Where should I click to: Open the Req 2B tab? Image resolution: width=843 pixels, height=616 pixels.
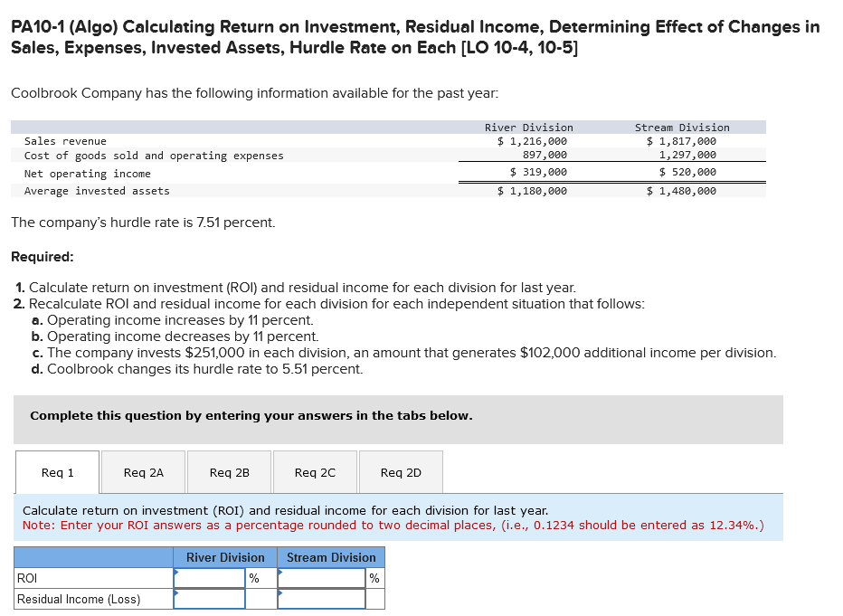(x=229, y=471)
